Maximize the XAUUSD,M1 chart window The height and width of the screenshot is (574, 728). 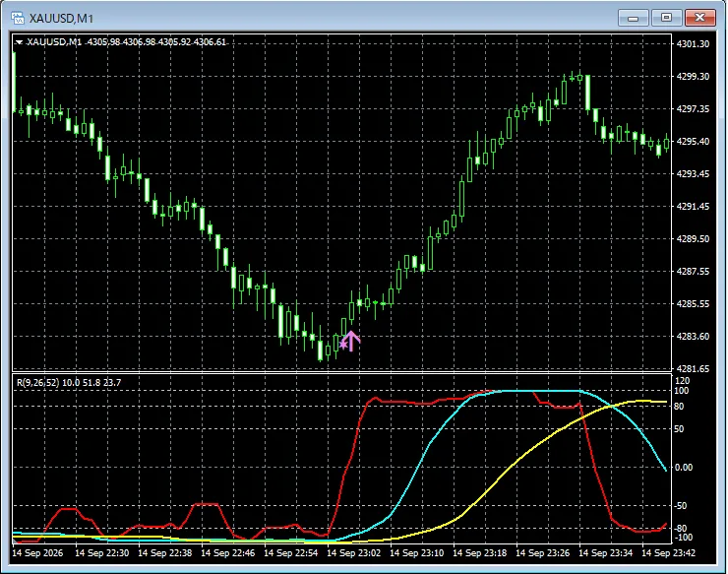(x=666, y=18)
